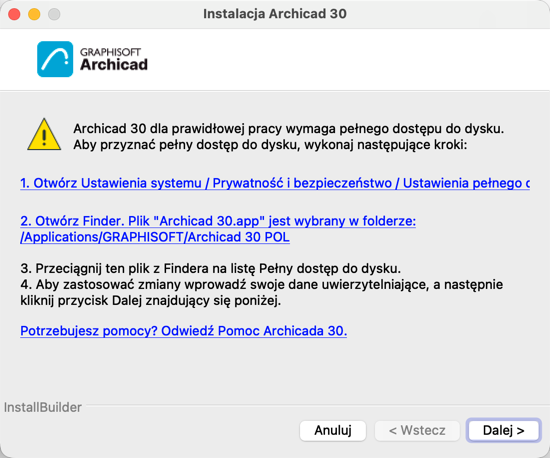Click the 'wymaga pełnego dostępu do dysku' message
Screen dimensions: 550x458
(x=288, y=129)
